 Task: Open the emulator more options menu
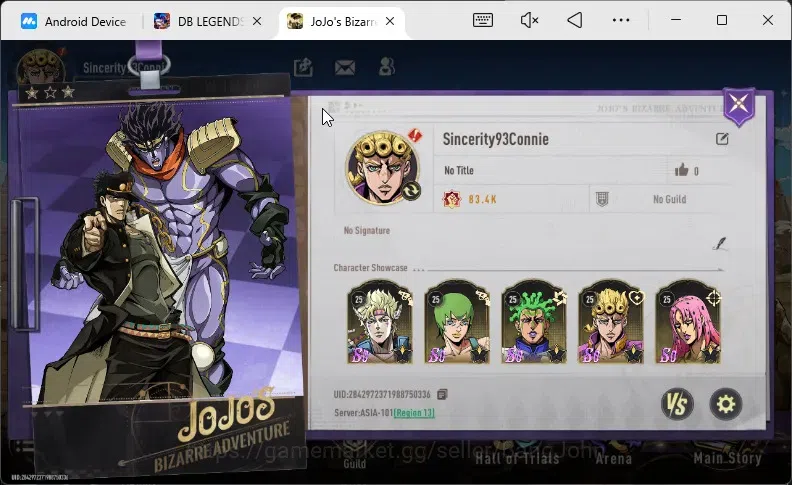click(621, 20)
